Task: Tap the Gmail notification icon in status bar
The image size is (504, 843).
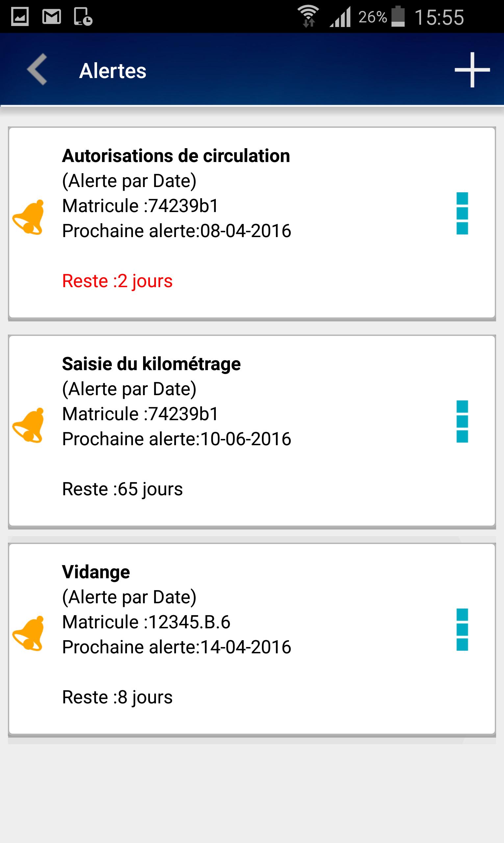Action: [51, 17]
